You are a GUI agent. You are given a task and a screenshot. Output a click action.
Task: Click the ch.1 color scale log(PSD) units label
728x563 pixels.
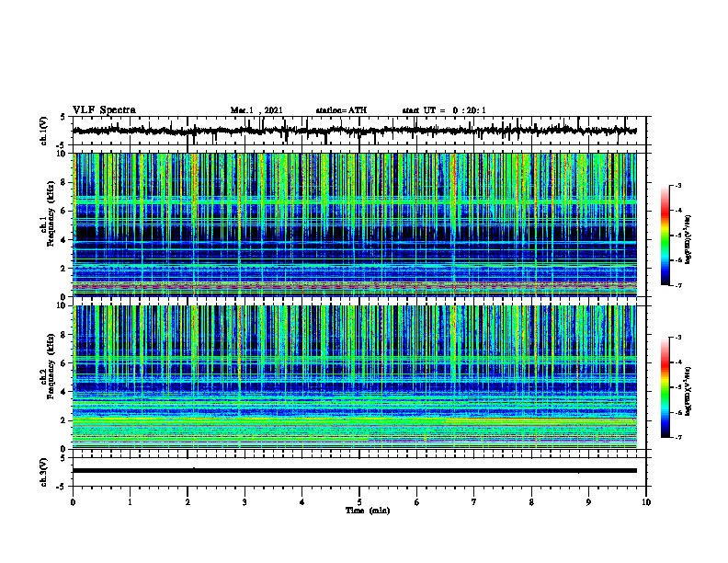[688, 239]
